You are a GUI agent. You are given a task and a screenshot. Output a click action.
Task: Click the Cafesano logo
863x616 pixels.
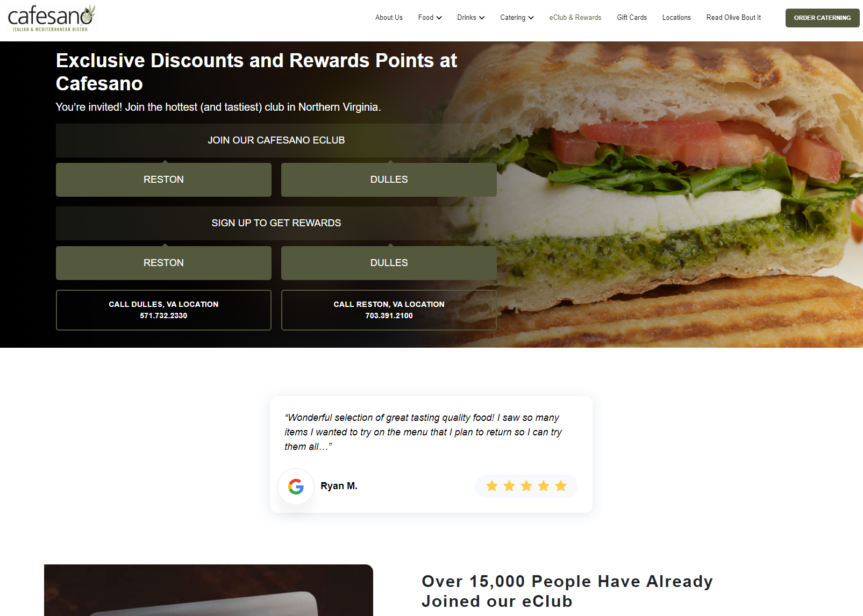pyautogui.click(x=52, y=18)
